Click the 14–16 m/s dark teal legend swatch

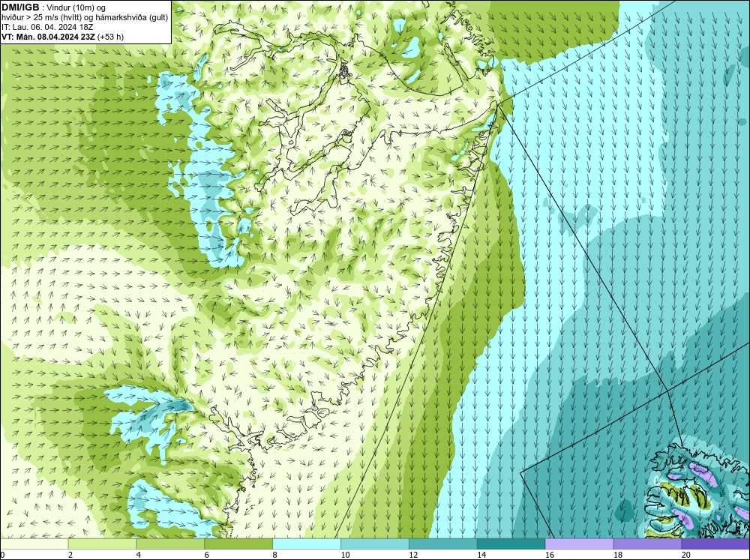(x=511, y=544)
